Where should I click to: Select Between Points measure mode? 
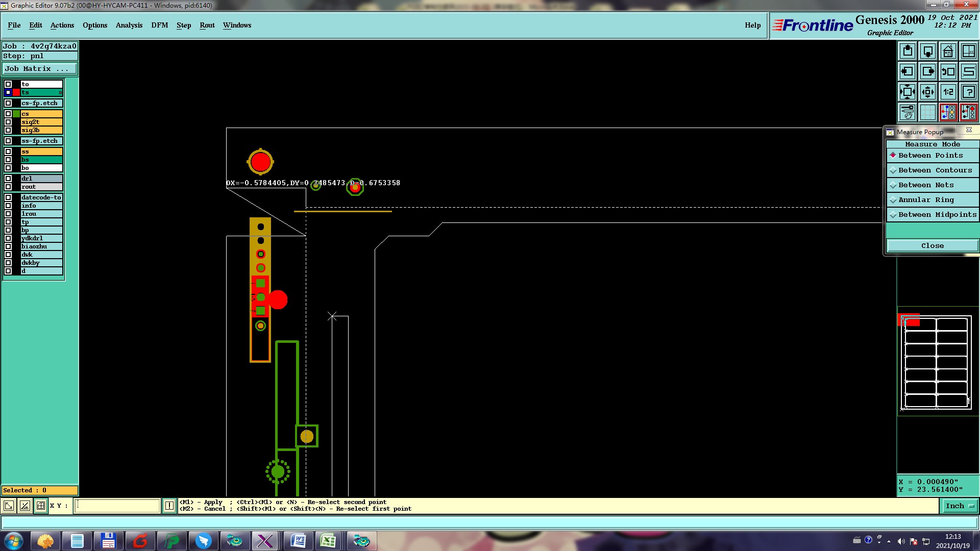(933, 156)
